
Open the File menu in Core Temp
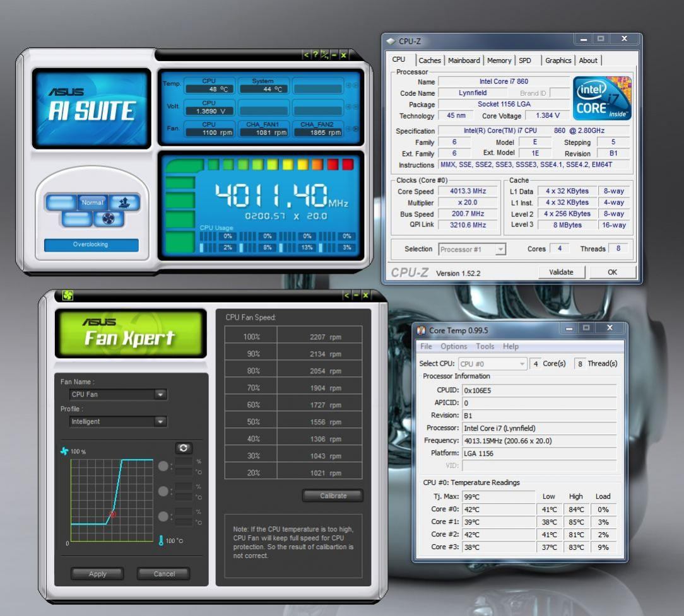[x=426, y=346]
